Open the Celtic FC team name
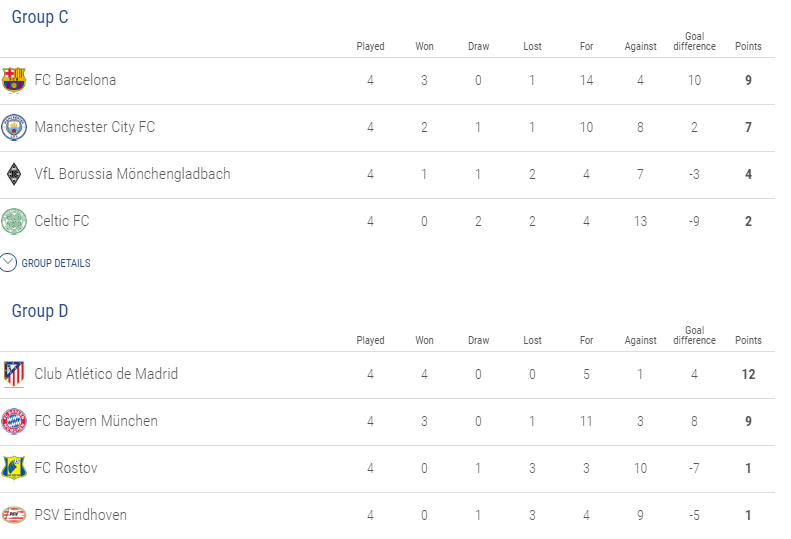The height and width of the screenshot is (539, 791). [x=62, y=221]
